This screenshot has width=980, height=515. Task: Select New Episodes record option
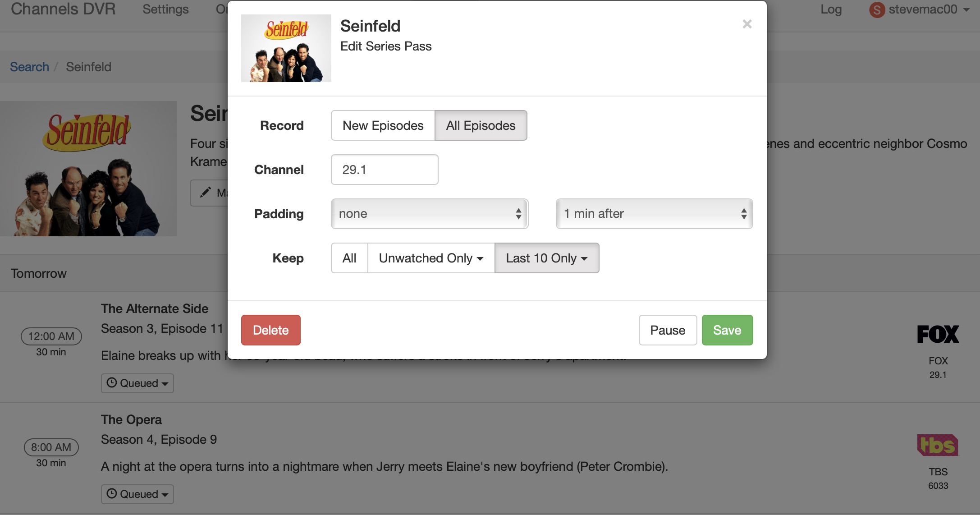click(x=383, y=125)
